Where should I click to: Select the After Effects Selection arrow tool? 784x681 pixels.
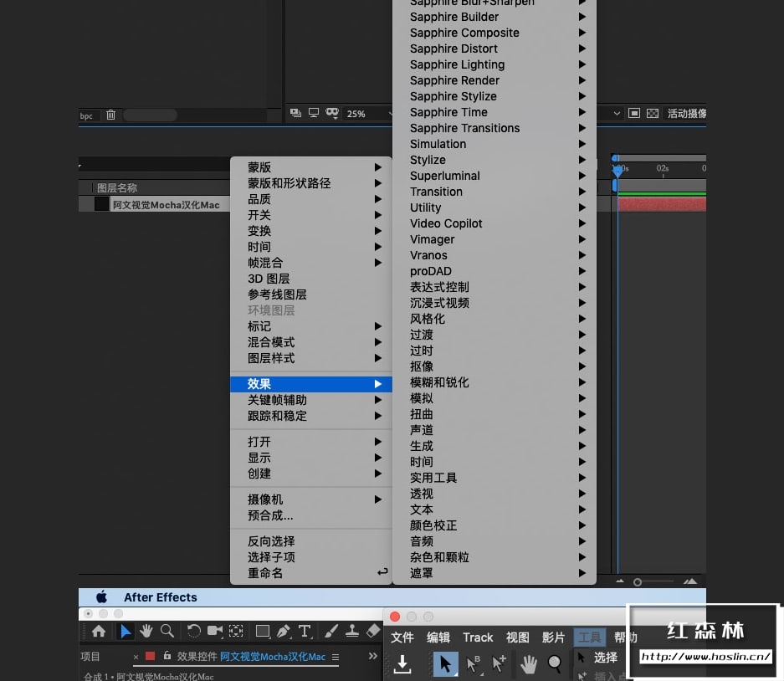(125, 632)
